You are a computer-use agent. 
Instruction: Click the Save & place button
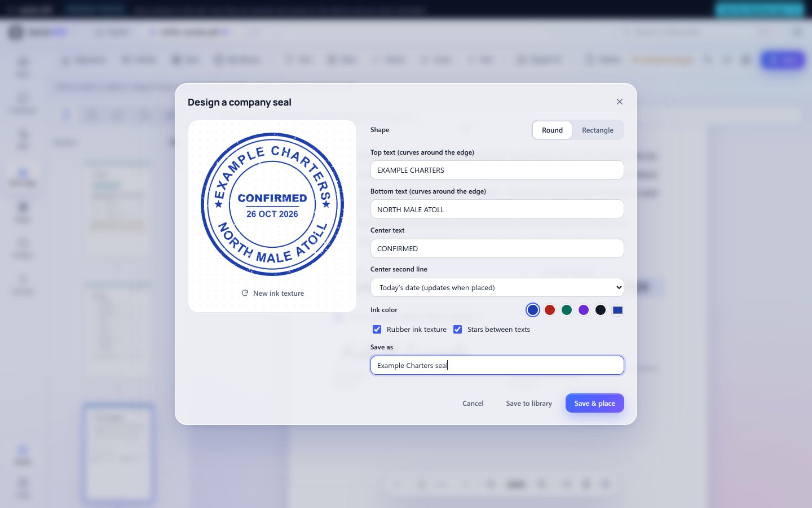(594, 403)
